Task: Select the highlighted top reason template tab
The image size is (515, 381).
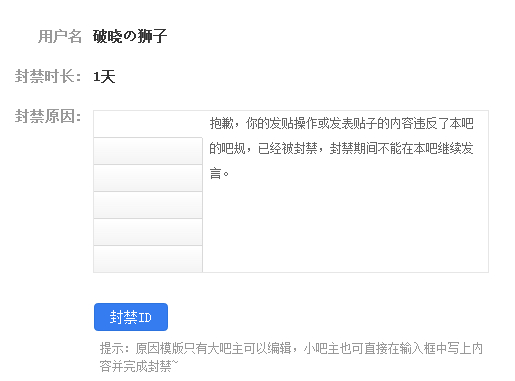Action: pyautogui.click(x=148, y=124)
